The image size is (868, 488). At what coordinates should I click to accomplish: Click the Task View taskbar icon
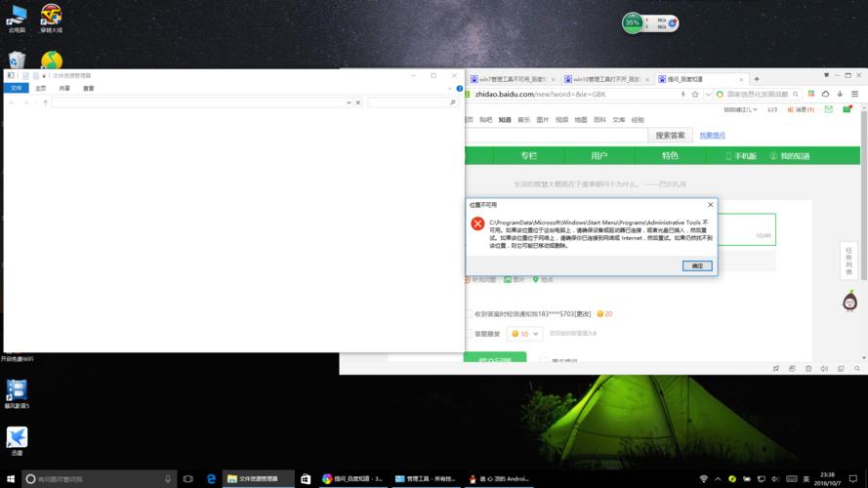[187, 479]
